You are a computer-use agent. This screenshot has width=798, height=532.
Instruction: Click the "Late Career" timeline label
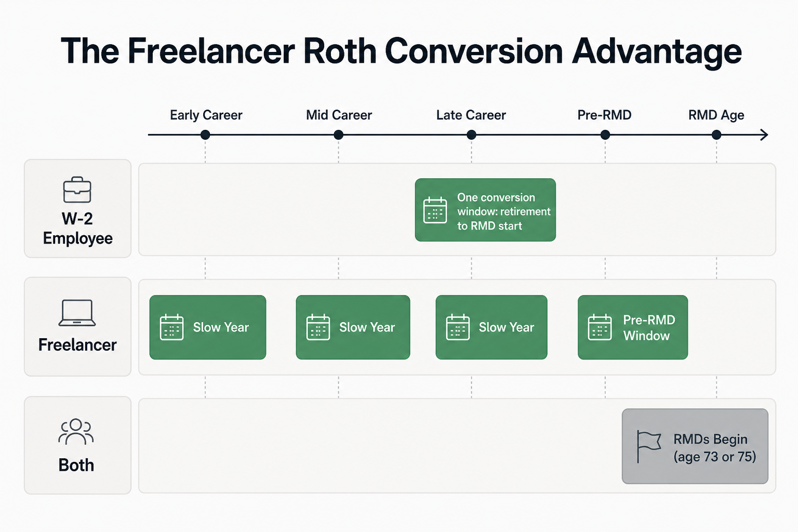pos(471,115)
